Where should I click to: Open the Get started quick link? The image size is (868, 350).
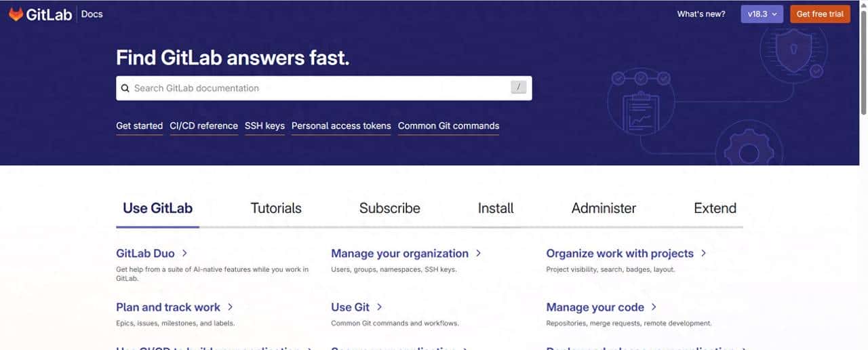pos(140,126)
